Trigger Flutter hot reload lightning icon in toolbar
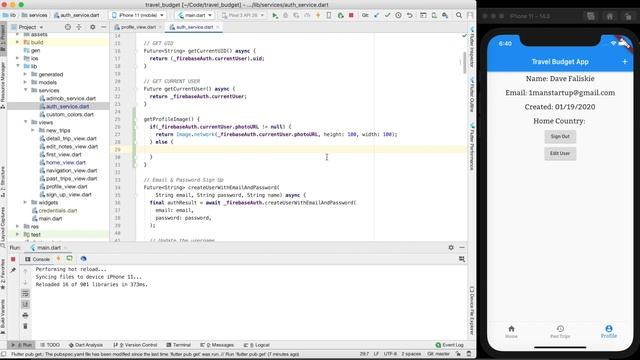This screenshot has height=360, width=640. click(318, 15)
